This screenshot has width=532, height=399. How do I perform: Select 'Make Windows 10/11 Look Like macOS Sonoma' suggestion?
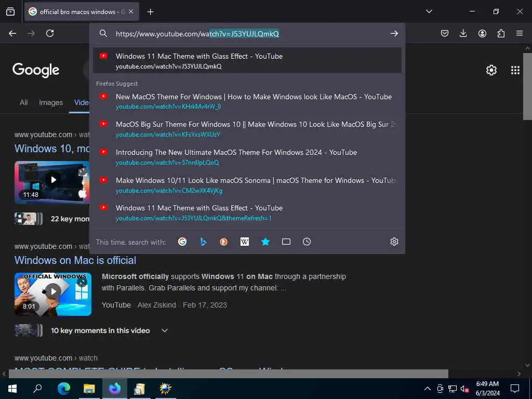[247, 185]
